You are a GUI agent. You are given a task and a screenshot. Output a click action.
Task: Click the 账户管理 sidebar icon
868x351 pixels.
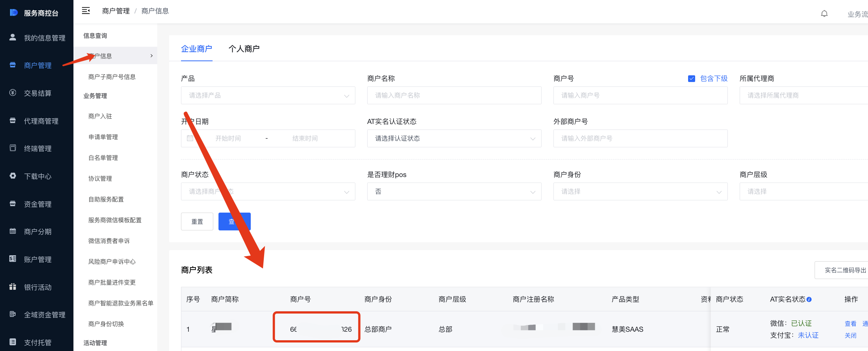click(13, 259)
